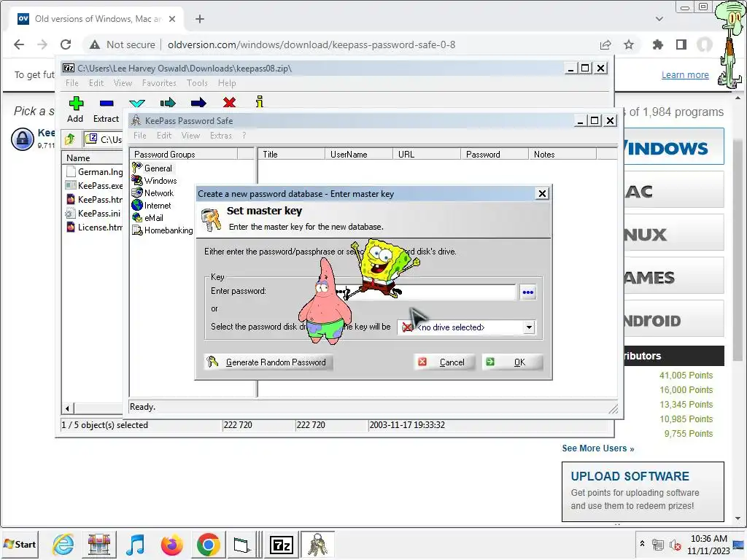Click the KeePass keys taskbar icon
This screenshot has width=747, height=560.
tap(318, 545)
